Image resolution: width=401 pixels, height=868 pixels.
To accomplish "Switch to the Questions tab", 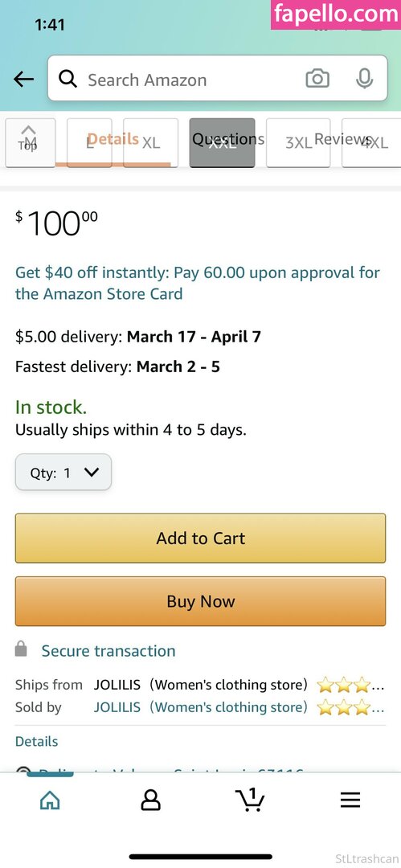I will click(228, 139).
